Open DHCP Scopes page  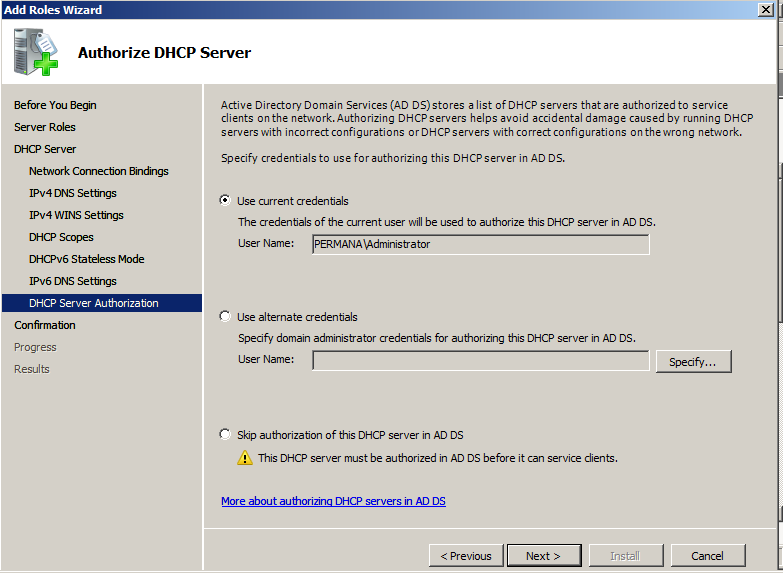tap(61, 237)
